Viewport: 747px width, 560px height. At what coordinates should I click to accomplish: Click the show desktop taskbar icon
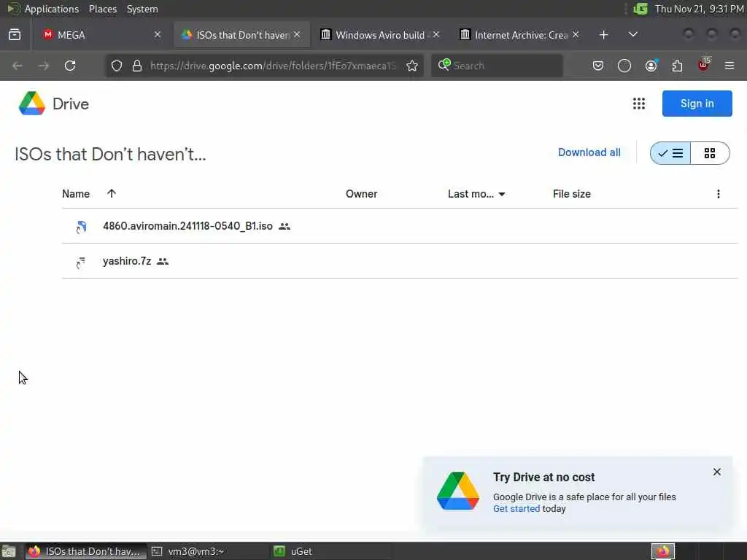[x=8, y=551]
